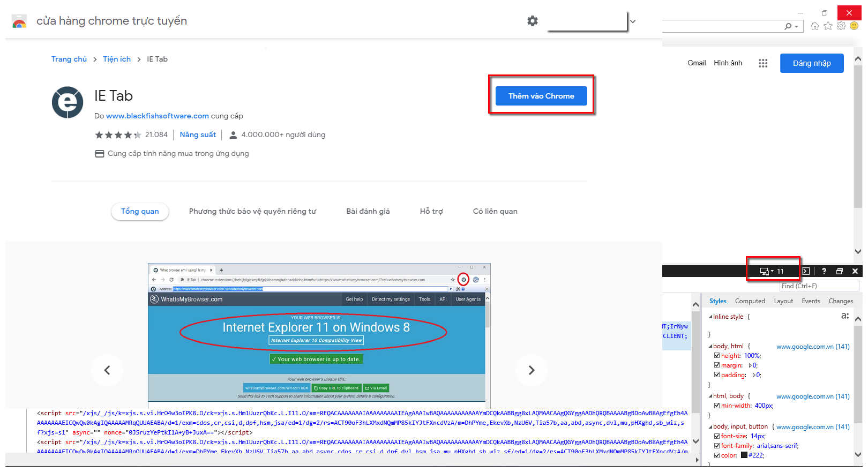The height and width of the screenshot is (472, 868).
Task: Uncheck the font-family property
Action: pos(717,446)
